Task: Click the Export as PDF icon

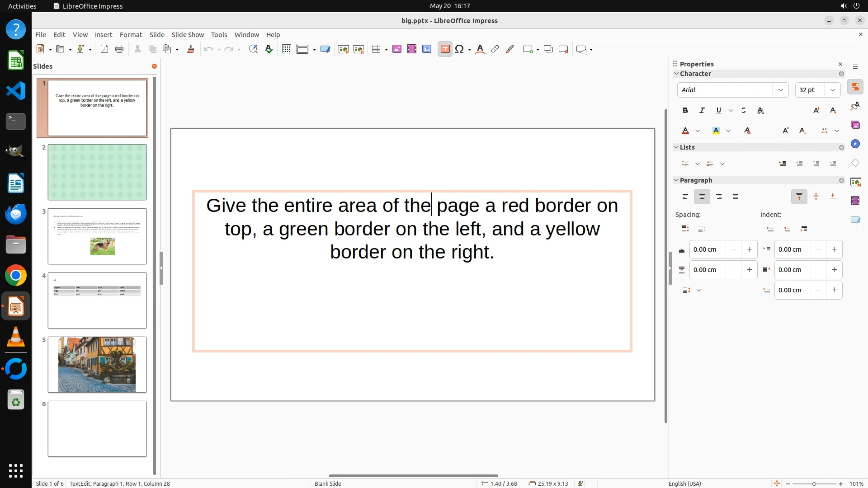Action: point(104,49)
